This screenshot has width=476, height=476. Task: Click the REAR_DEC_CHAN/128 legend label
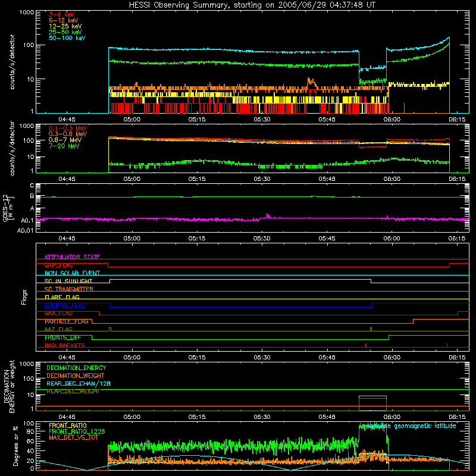pyautogui.click(x=79, y=383)
